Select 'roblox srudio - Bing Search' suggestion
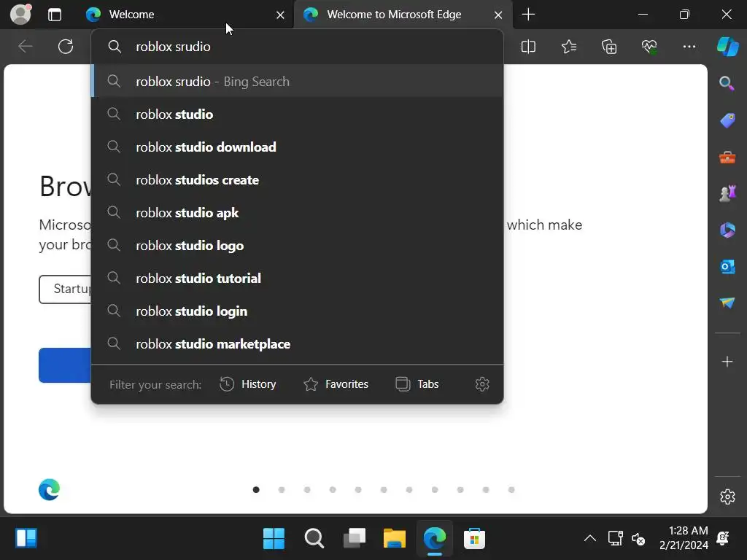 coord(298,81)
